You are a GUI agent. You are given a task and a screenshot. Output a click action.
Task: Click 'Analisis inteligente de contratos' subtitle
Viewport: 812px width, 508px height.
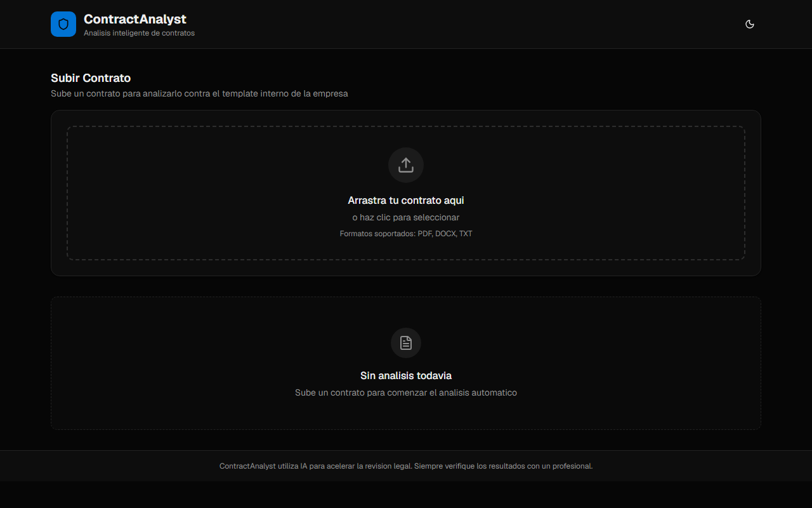139,33
